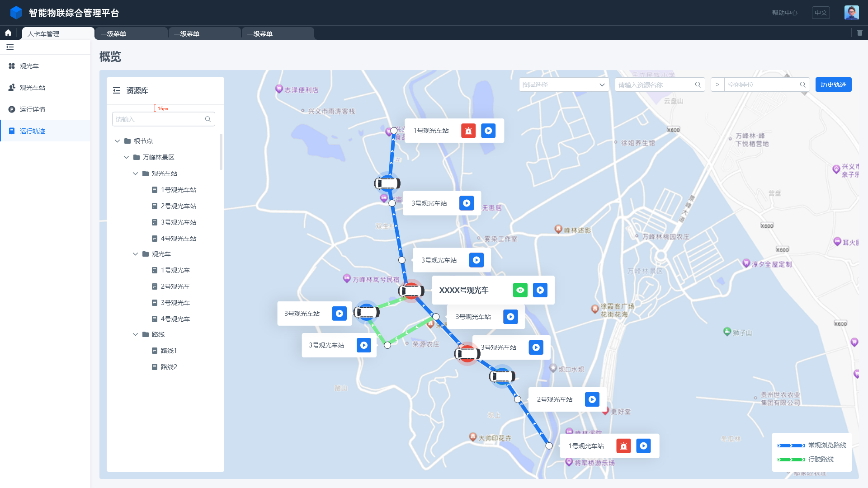Select 路线1 in resource tree
This screenshot has width=868, height=488.
pyautogui.click(x=169, y=351)
